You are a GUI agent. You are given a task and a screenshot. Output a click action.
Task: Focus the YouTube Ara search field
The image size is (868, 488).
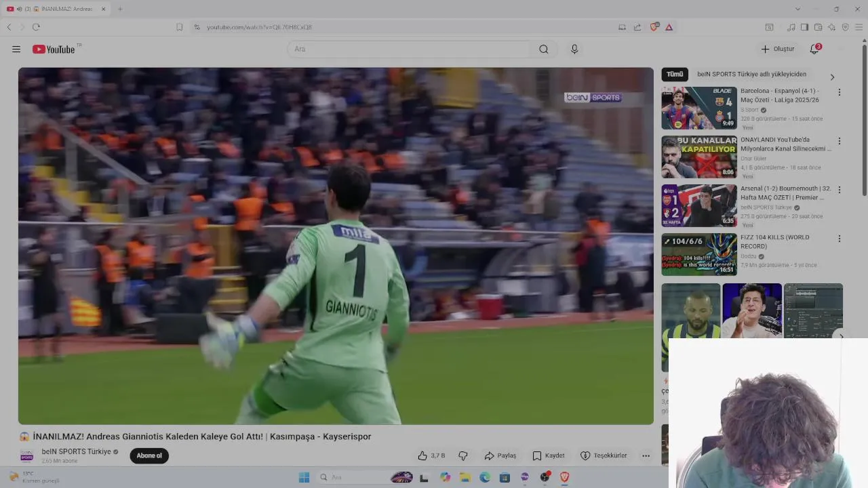410,49
